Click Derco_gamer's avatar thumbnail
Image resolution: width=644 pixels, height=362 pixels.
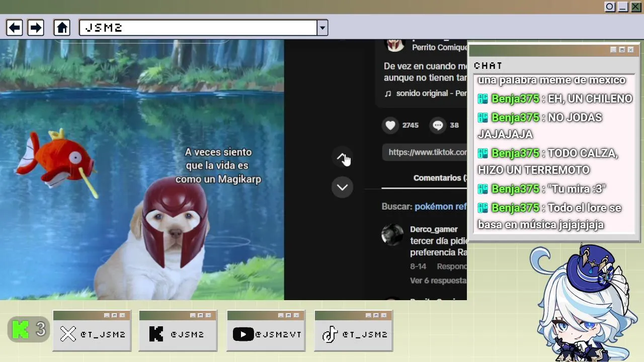[x=392, y=234]
